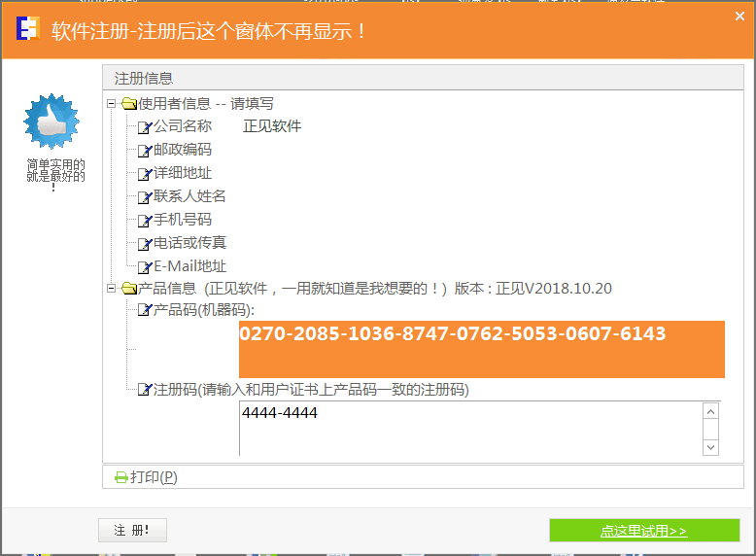Click the edit icon beside E-Mail地址
Viewport: 756px width, 556px height.
pos(144,266)
